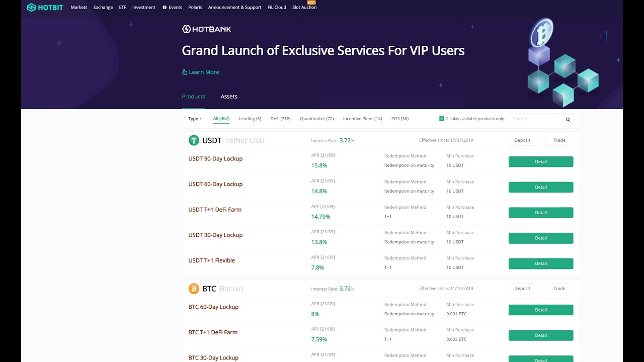Open Detail for USDT 90-Day Lockup

pos(541,162)
